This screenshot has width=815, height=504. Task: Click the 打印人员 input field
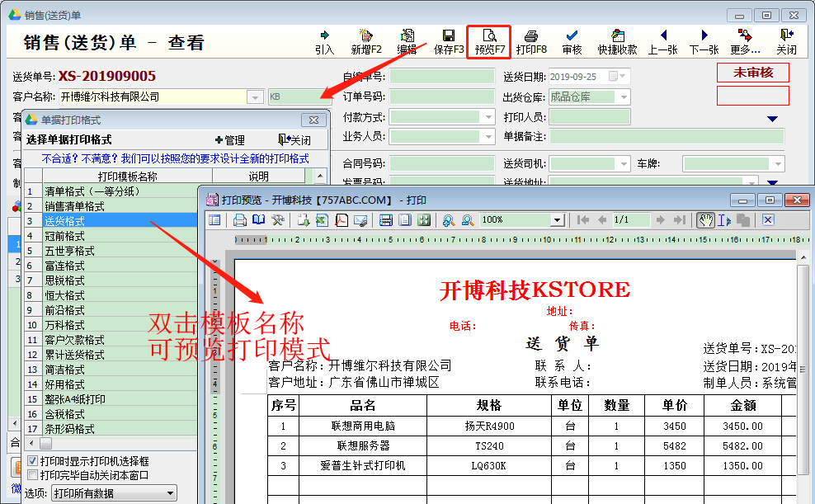tap(590, 117)
